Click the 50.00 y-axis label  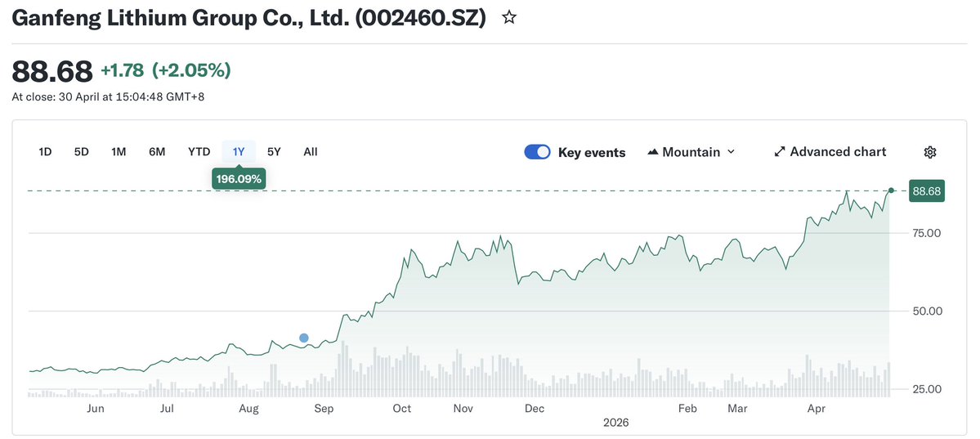click(x=928, y=311)
